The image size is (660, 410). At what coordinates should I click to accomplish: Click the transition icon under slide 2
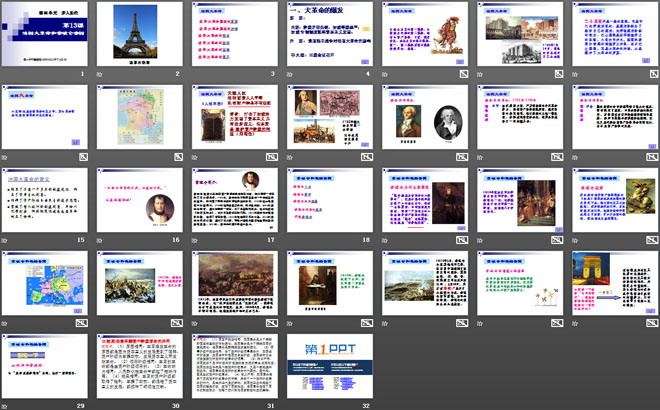[100, 76]
